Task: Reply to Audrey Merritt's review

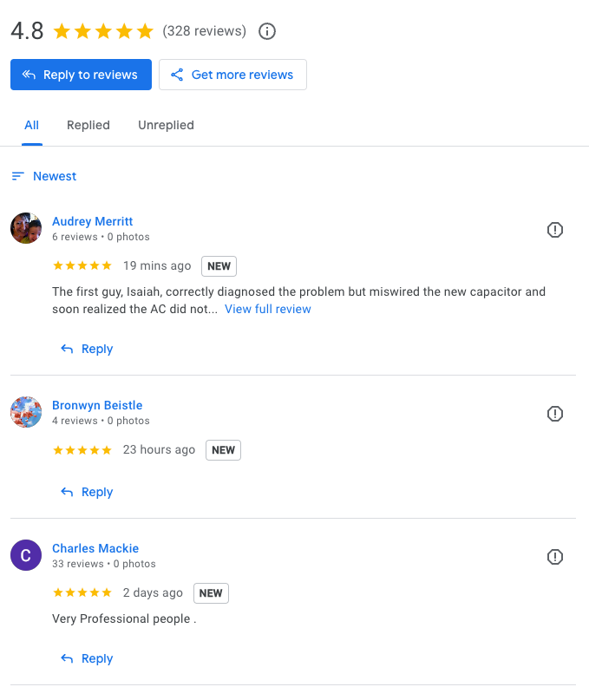Action: [88, 349]
